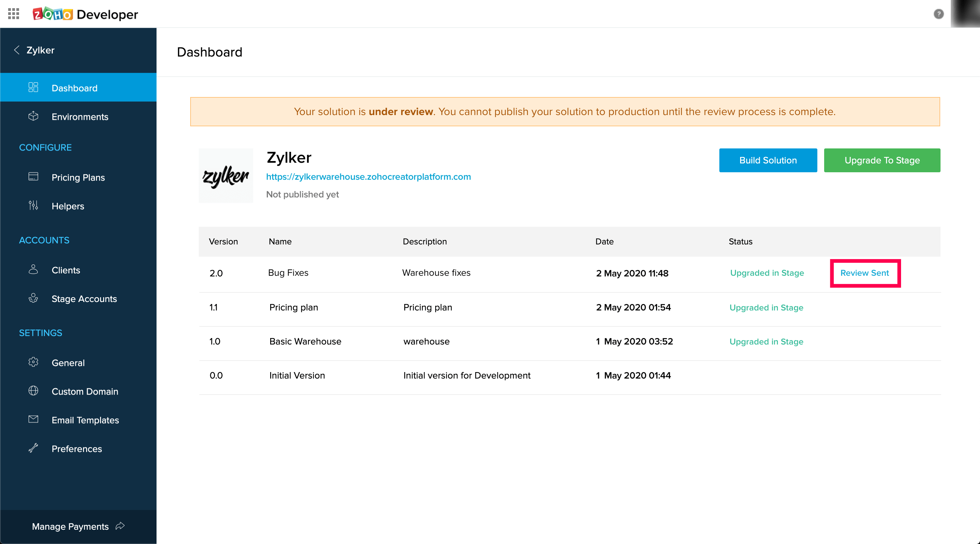The width and height of the screenshot is (980, 544).
Task: Click the Description column header
Action: 425,241
